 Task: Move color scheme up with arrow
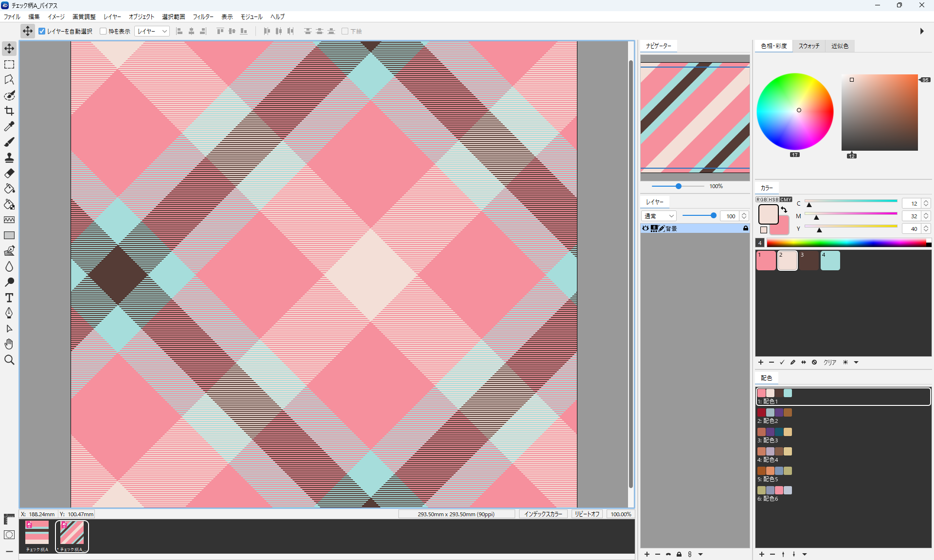[783, 554]
